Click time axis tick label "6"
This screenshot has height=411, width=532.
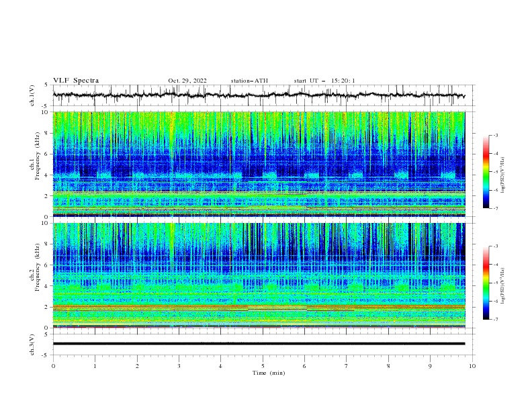[x=304, y=366]
